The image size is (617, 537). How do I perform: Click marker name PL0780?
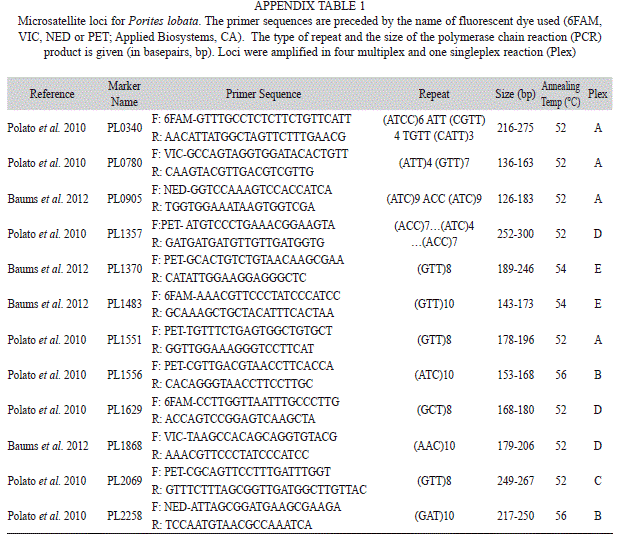pyautogui.click(x=124, y=163)
